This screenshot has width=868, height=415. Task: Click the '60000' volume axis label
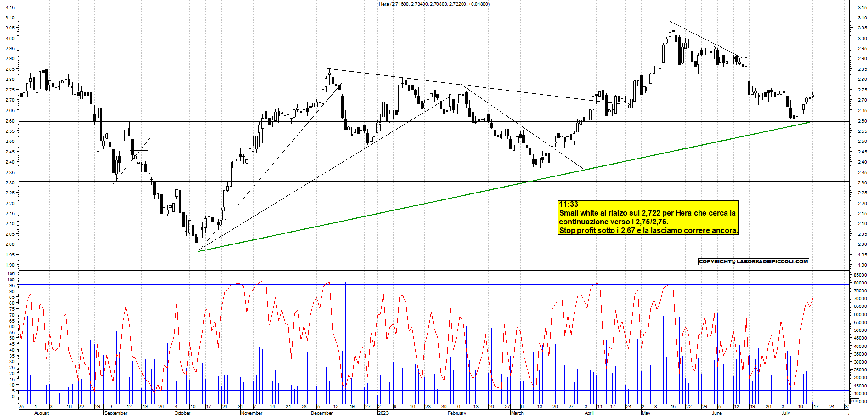point(860,315)
